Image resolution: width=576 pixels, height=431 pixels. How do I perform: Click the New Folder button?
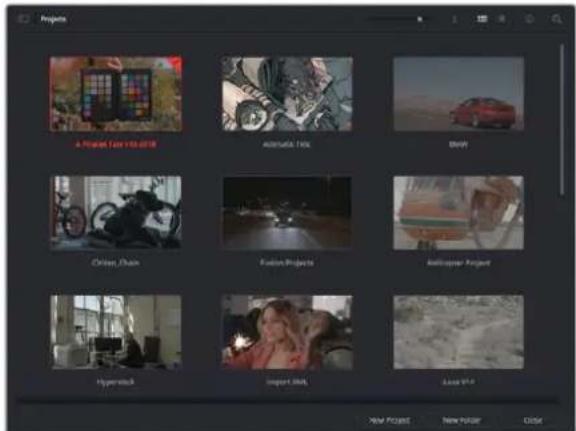coord(462,420)
